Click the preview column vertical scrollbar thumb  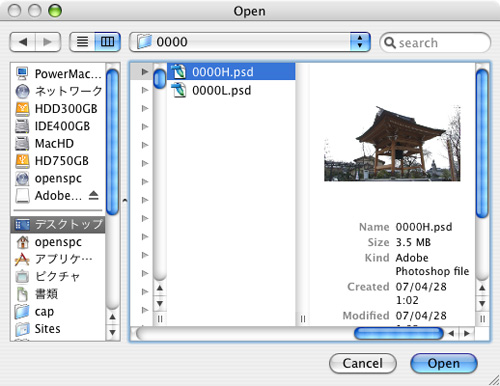482,143
